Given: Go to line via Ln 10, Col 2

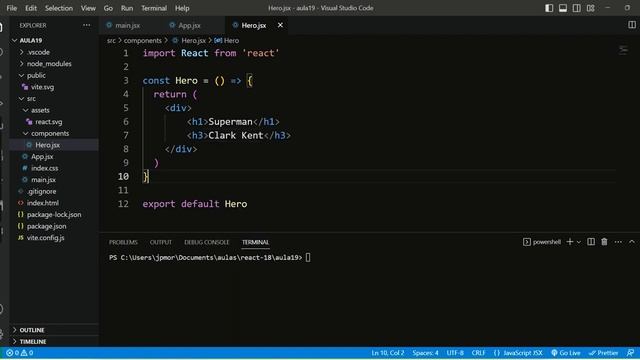Looking at the screenshot, I should pyautogui.click(x=388, y=353).
